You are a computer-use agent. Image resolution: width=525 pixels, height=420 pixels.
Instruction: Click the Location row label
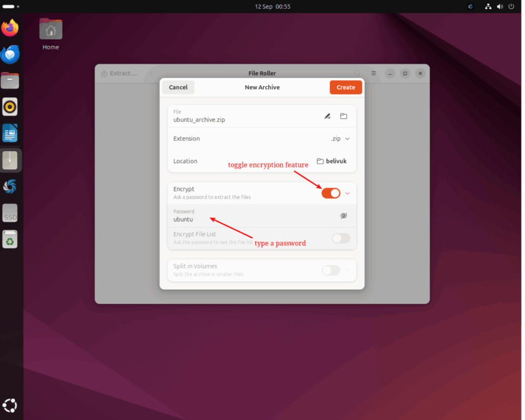[185, 161]
